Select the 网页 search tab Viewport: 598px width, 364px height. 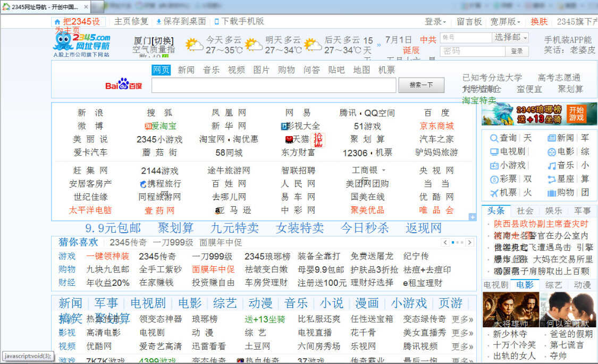pos(161,70)
